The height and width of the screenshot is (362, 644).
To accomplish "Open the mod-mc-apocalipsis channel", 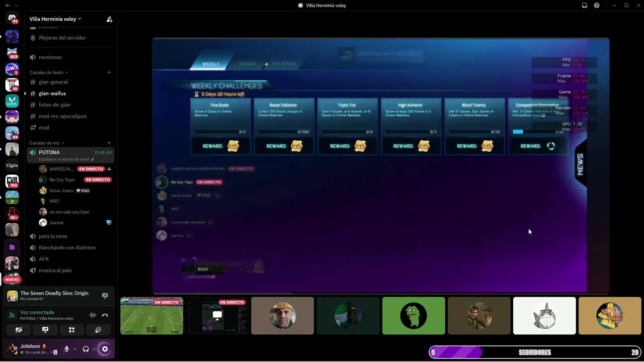I will click(x=70, y=116).
